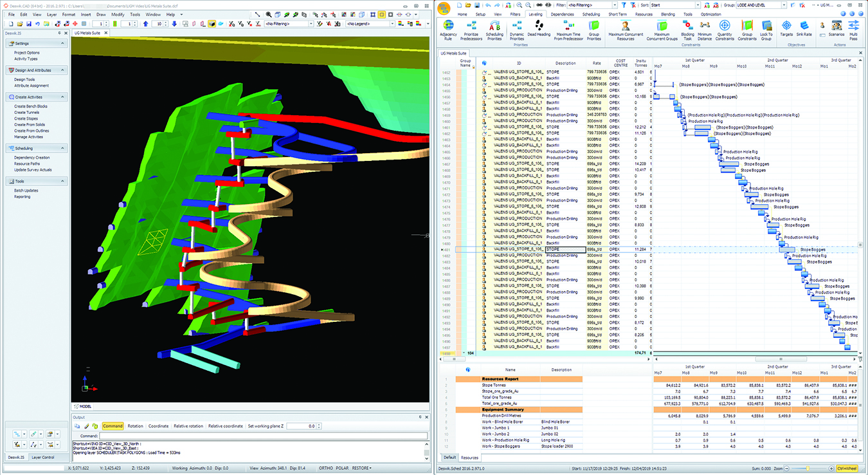This screenshot has height=475, width=868.
Task: Open Targets under Objectives
Action: 786,28
